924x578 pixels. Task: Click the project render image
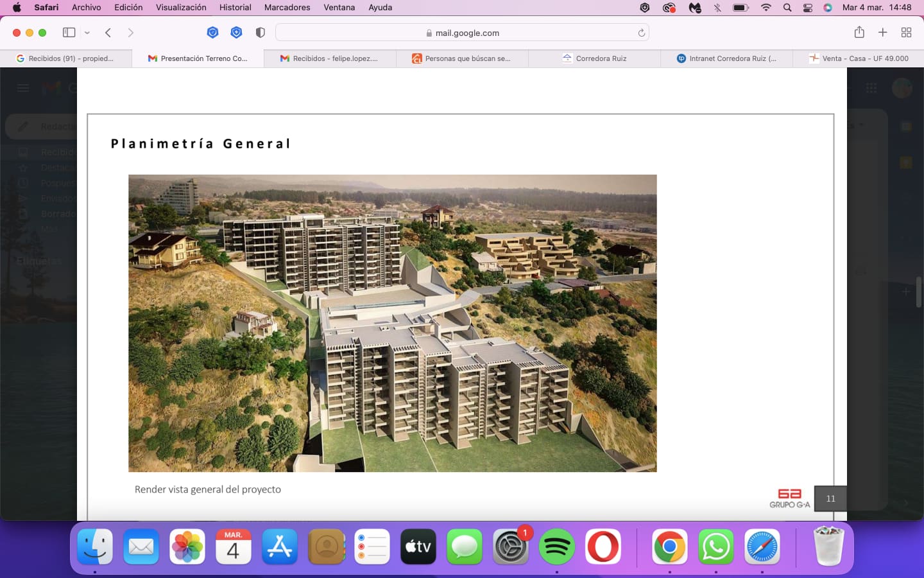(x=393, y=323)
